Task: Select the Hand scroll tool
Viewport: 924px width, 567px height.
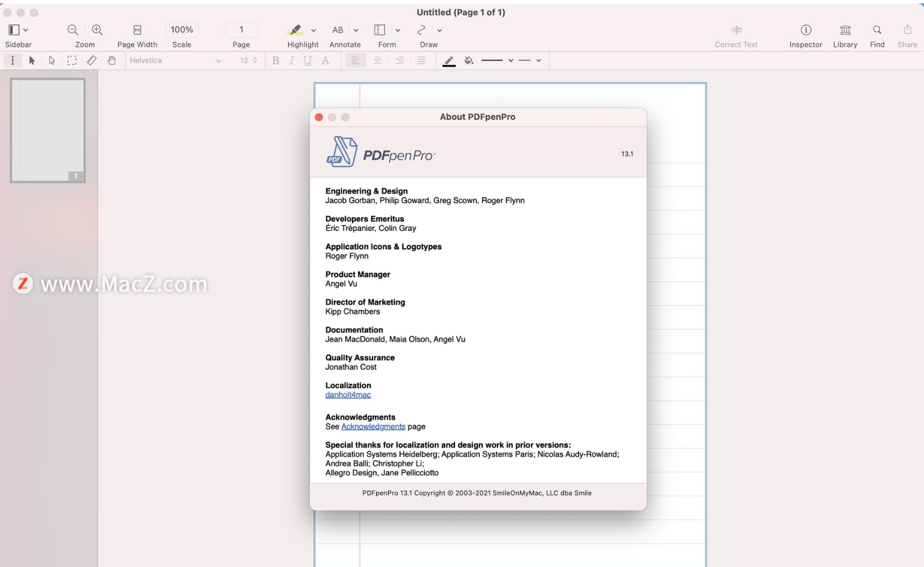Action: [x=112, y=60]
